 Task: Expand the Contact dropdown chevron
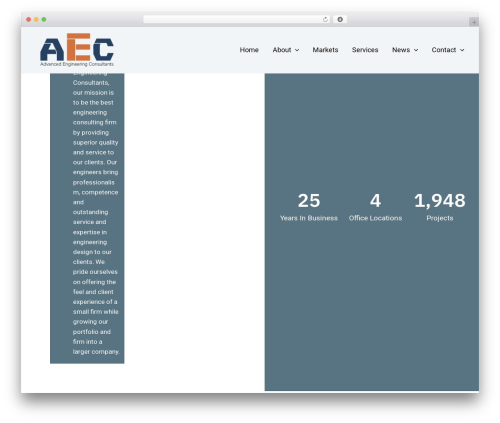462,50
